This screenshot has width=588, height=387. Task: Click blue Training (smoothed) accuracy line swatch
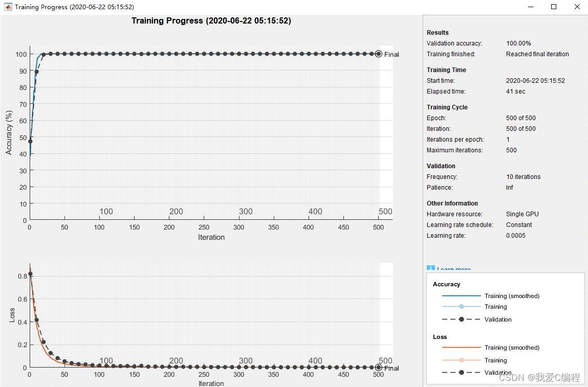pos(456,296)
